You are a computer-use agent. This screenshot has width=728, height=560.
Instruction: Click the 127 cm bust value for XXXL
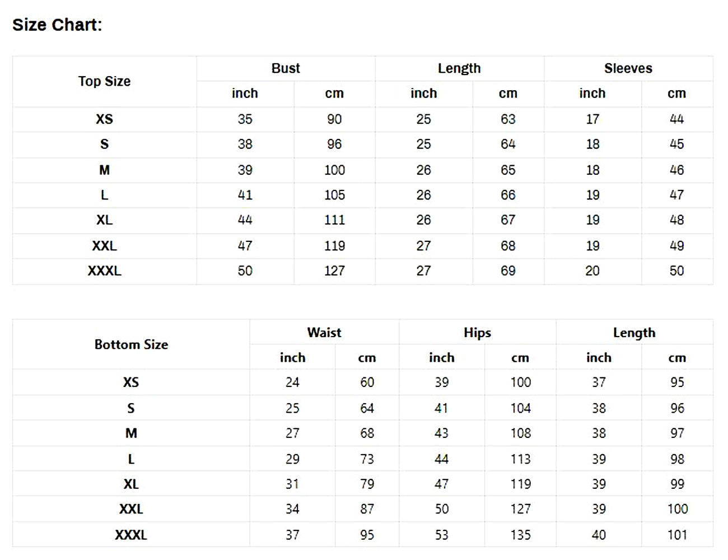click(334, 271)
